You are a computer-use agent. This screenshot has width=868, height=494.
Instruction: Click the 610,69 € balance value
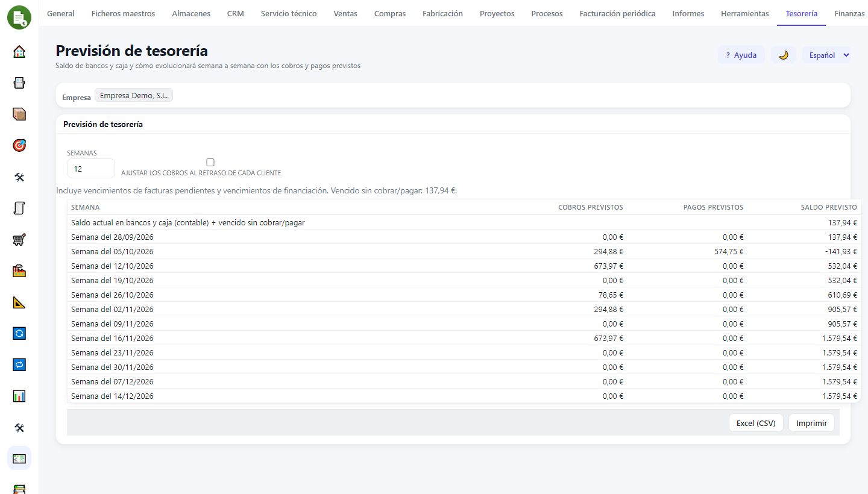click(843, 295)
